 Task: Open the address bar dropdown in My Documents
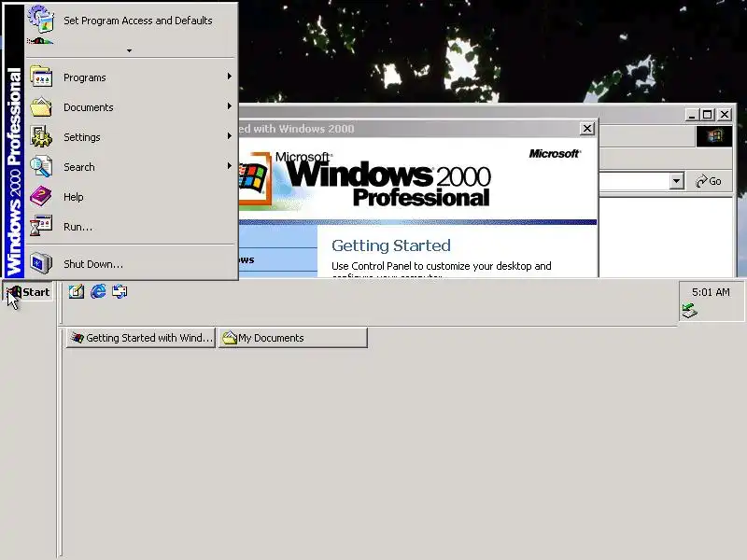tap(676, 181)
